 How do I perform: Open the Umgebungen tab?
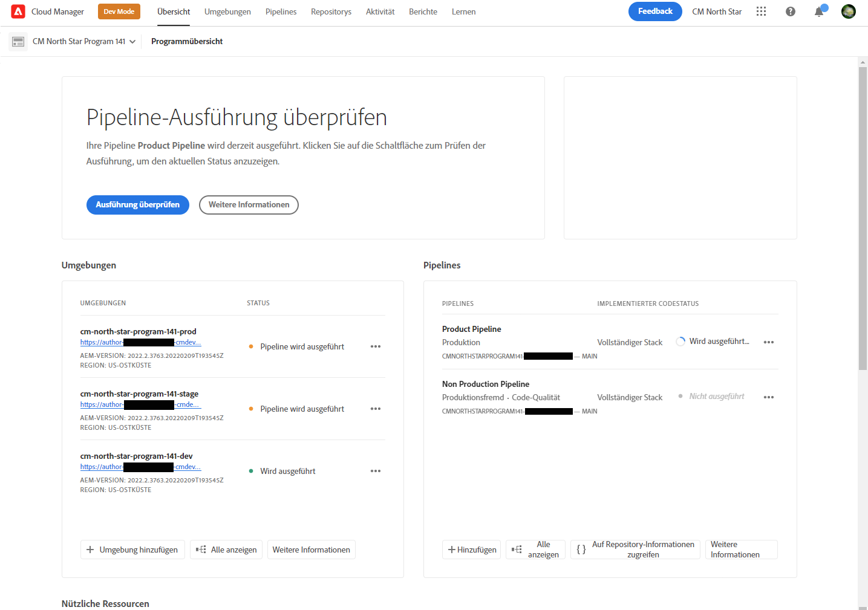pyautogui.click(x=227, y=11)
